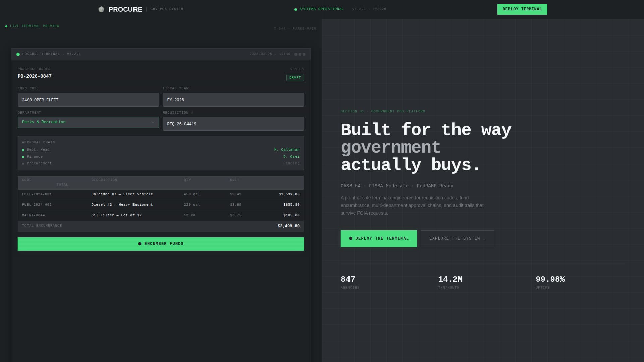Click the PROCURE shield logo icon
The height and width of the screenshot is (362, 644).
(101, 9)
